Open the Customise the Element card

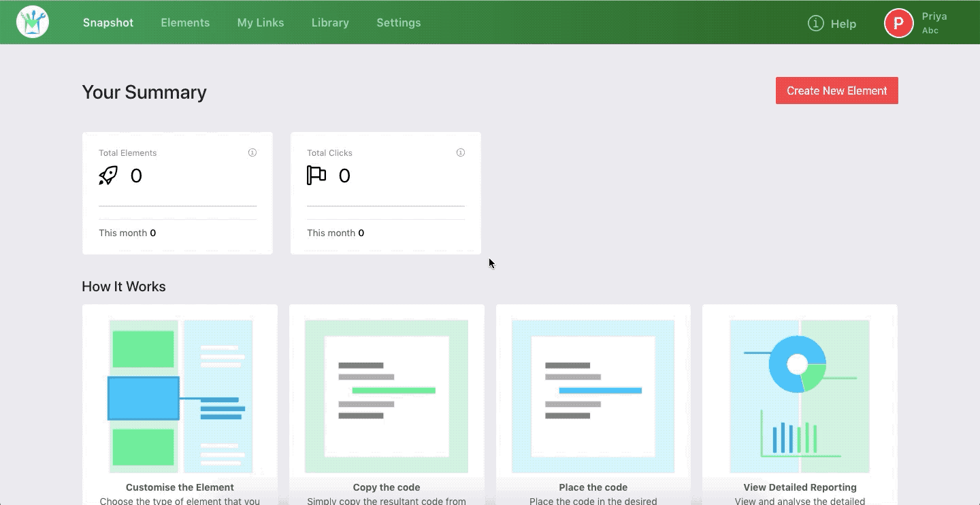(179, 395)
